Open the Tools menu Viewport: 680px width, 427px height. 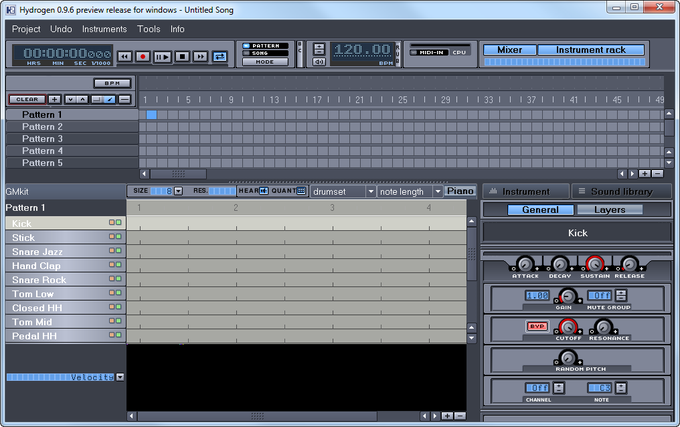(149, 29)
